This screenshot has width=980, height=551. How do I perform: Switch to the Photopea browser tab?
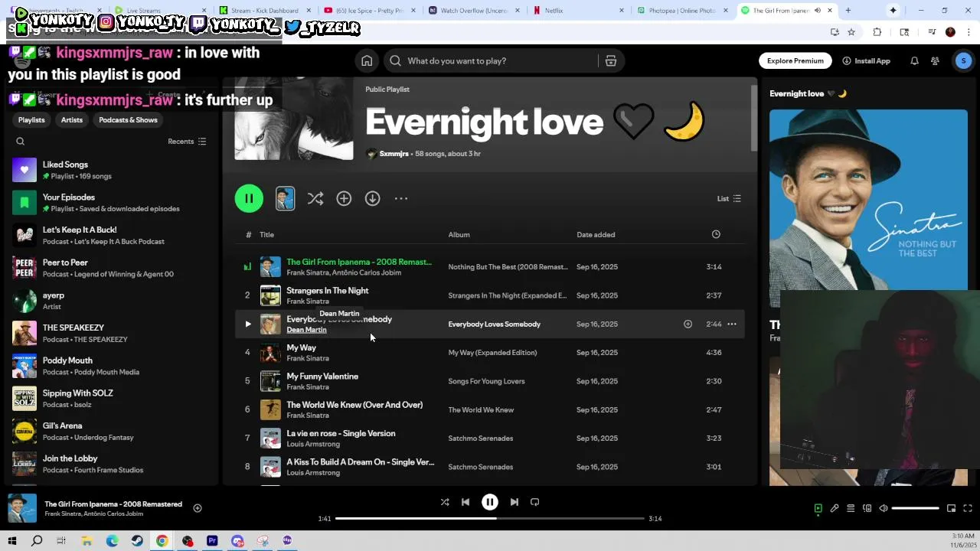click(x=681, y=11)
